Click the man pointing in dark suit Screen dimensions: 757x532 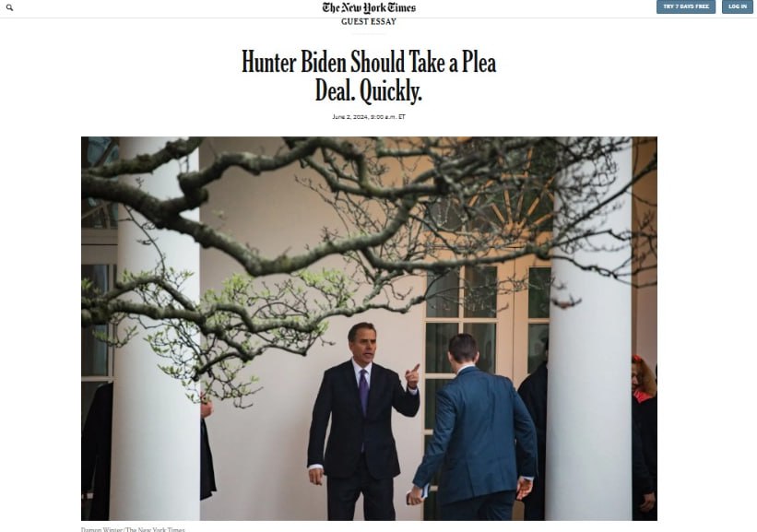point(361,421)
